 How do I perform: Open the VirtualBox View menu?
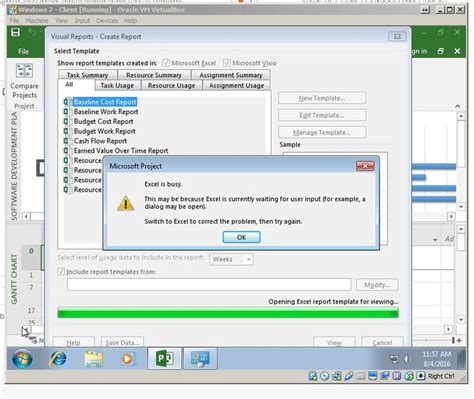tap(61, 21)
